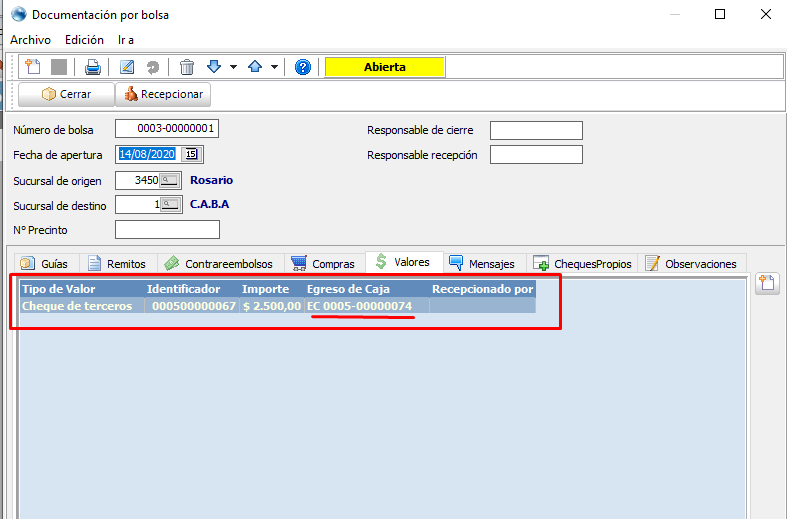Click the EC 0005-00000074 cell

[367, 306]
